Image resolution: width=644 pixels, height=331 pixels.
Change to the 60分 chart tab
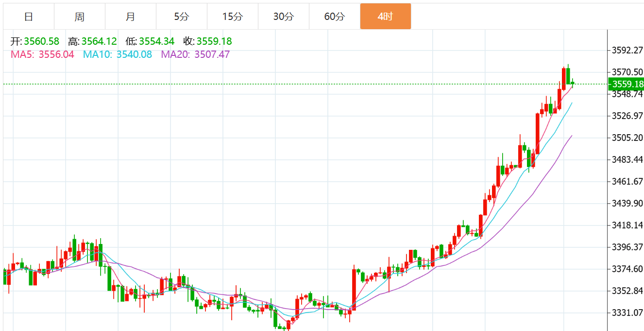pos(334,17)
